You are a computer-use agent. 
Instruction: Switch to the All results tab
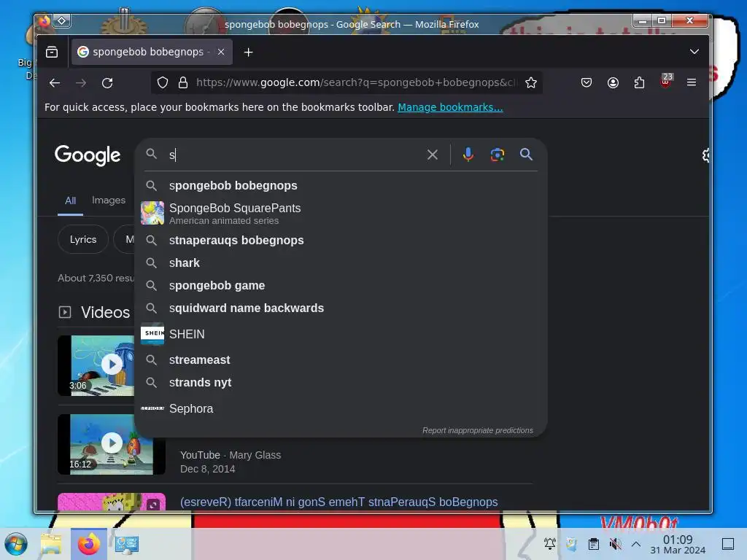pyautogui.click(x=71, y=201)
